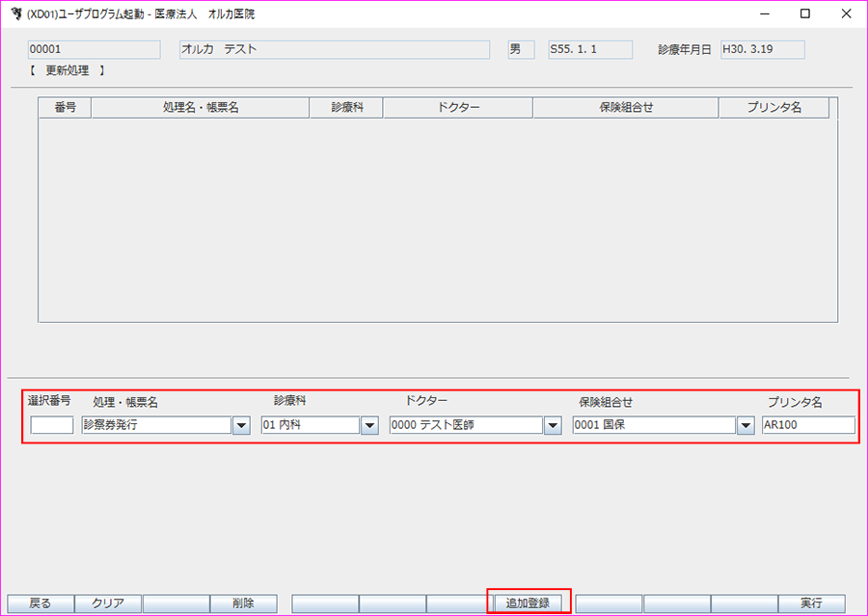Click the 診療年月日 date field H30.3.19

pos(762,49)
